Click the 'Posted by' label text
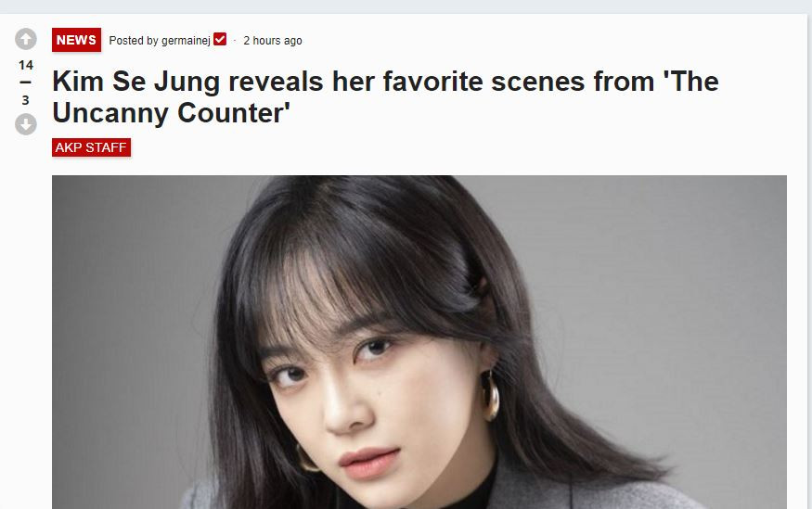This screenshot has width=812, height=509. [134, 41]
